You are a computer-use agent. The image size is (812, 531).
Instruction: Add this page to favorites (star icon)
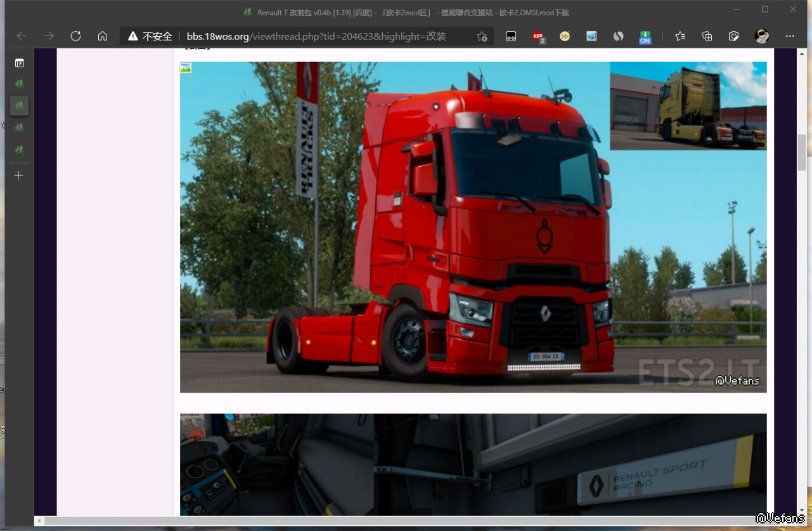[482, 36]
